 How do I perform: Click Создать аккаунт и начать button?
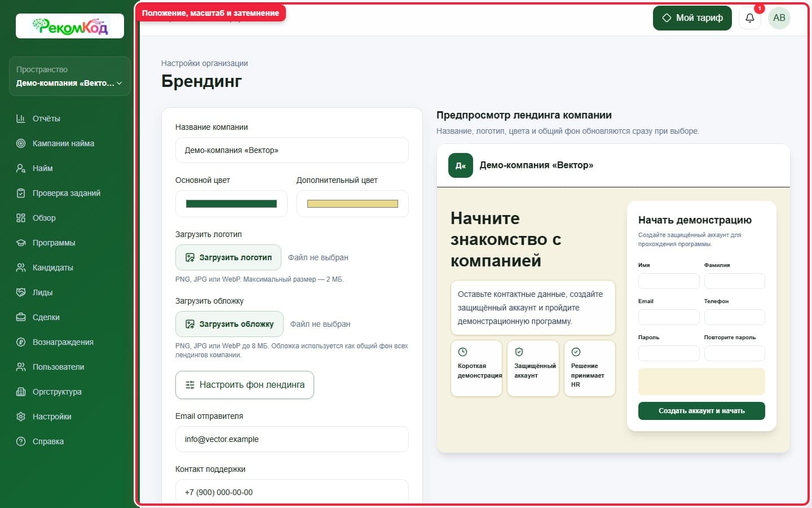tap(701, 411)
